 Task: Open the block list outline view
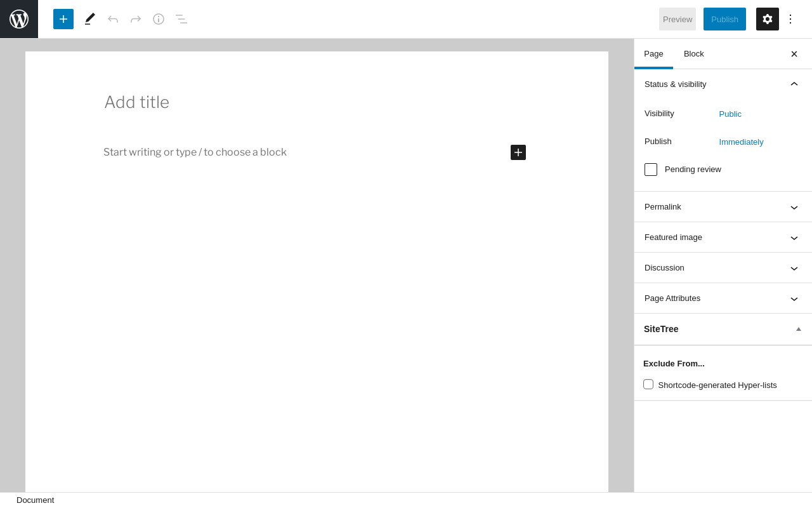pyautogui.click(x=181, y=19)
